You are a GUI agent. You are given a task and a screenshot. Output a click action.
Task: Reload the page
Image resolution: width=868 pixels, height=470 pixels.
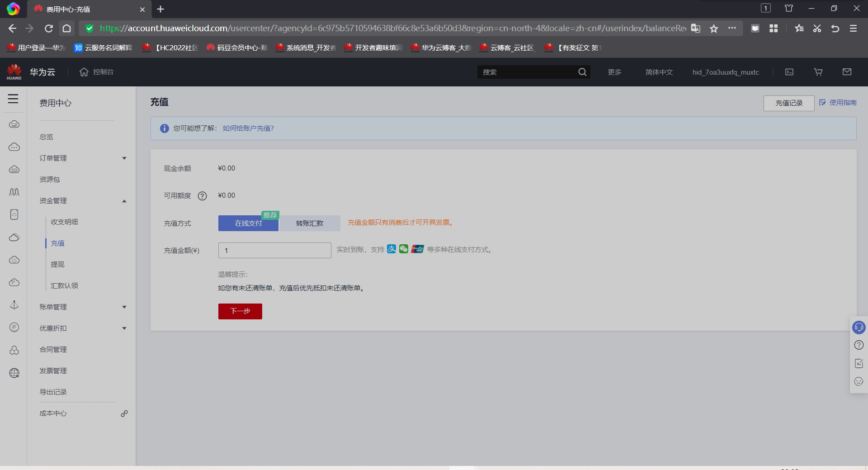[x=49, y=28]
